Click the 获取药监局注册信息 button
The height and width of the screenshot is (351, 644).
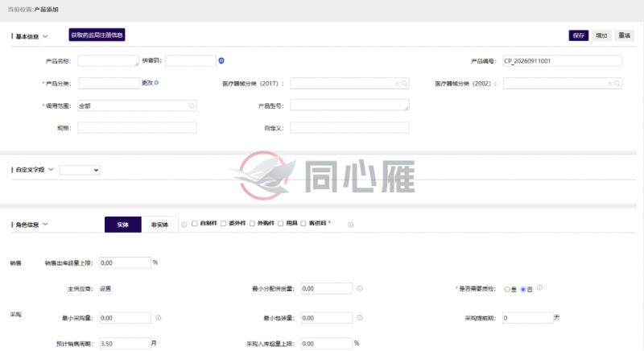coord(97,35)
